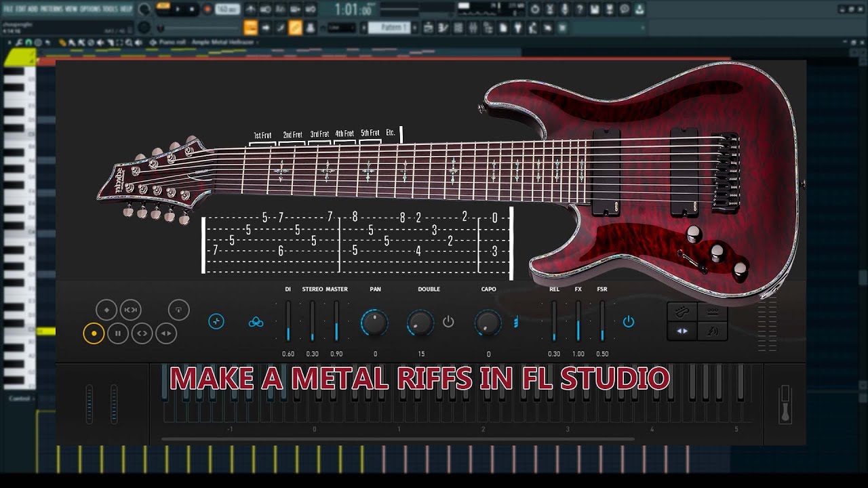This screenshot has width=868, height=488.
Task: Click the floppy disk save icon
Action: (x=595, y=9)
